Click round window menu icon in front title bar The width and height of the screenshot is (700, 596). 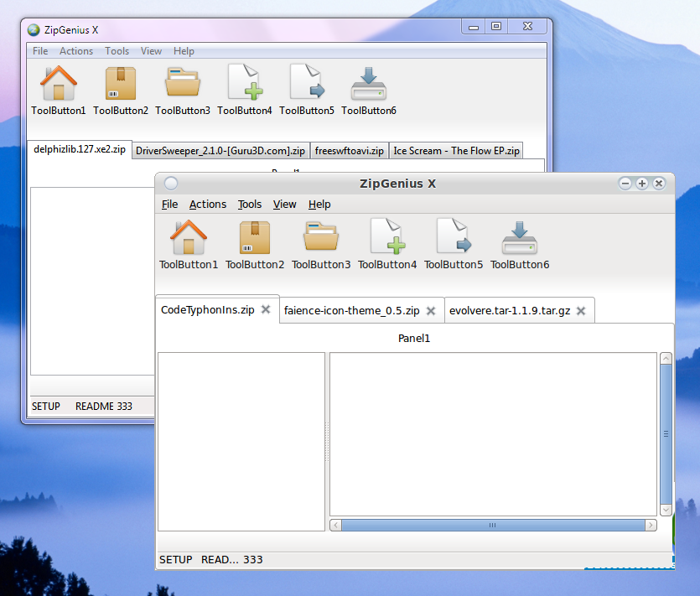[171, 184]
